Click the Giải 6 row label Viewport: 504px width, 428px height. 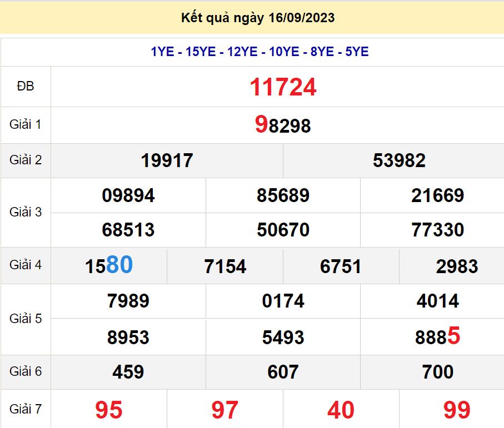click(x=26, y=371)
